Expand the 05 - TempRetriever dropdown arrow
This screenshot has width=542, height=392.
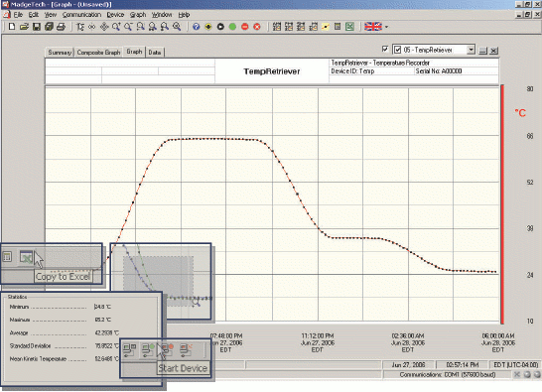click(x=471, y=50)
